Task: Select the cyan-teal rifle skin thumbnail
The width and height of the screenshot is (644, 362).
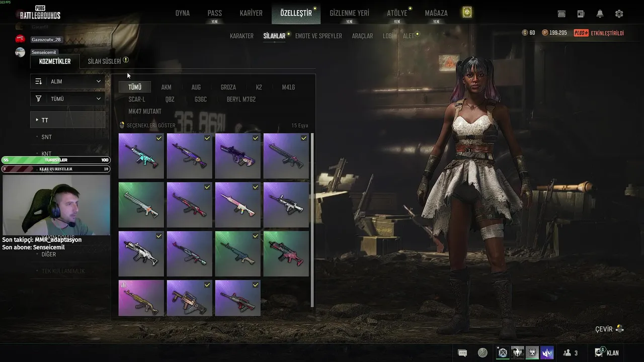Action: 141,156
